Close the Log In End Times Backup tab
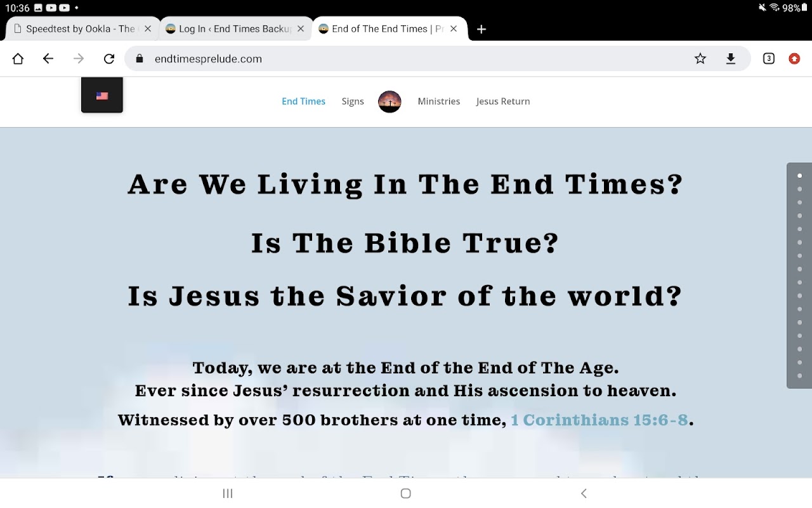Screen dimensions: 812x508 pyautogui.click(x=301, y=29)
